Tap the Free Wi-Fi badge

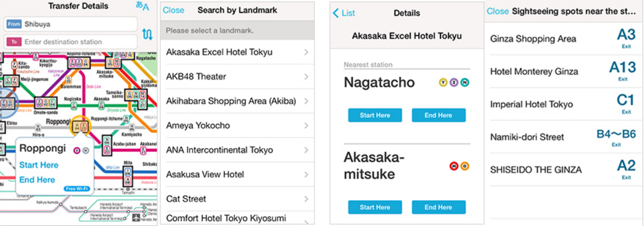pyautogui.click(x=77, y=189)
